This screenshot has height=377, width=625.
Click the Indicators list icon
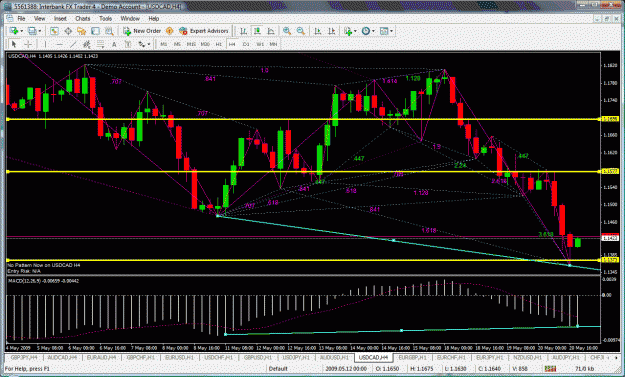[x=347, y=31]
